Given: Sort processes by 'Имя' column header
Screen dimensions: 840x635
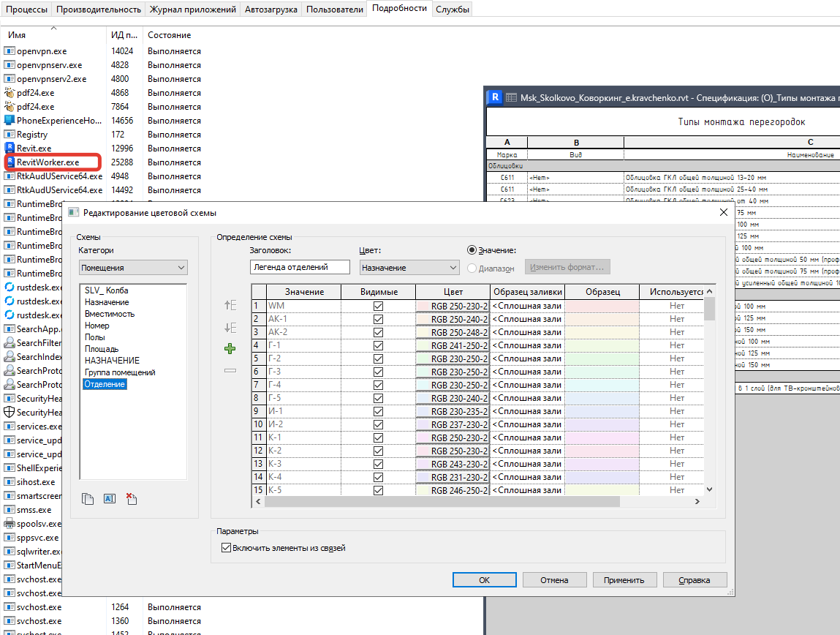Looking at the screenshot, I should tap(53, 34).
